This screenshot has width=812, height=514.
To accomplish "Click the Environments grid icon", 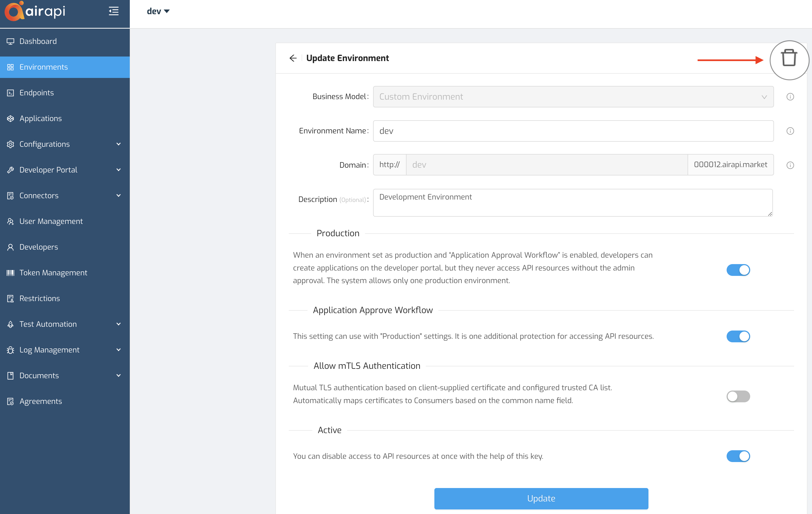I will pyautogui.click(x=10, y=67).
